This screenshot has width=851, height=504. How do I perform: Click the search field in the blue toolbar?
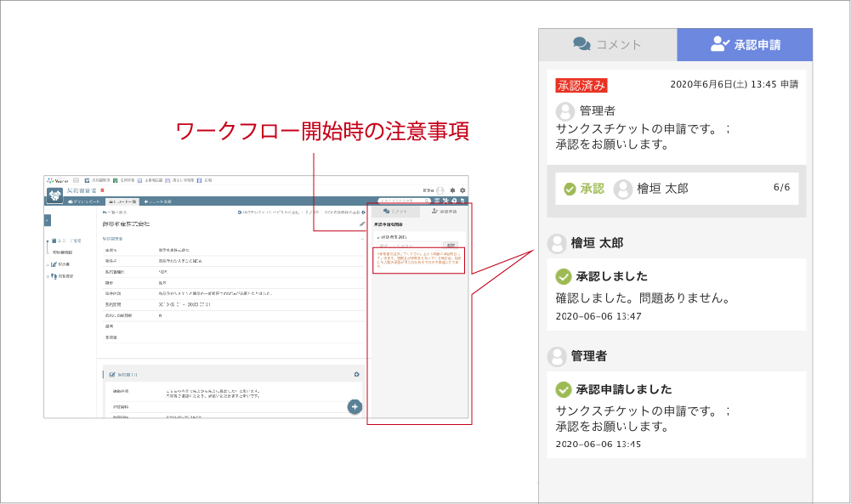pyautogui.click(x=402, y=201)
